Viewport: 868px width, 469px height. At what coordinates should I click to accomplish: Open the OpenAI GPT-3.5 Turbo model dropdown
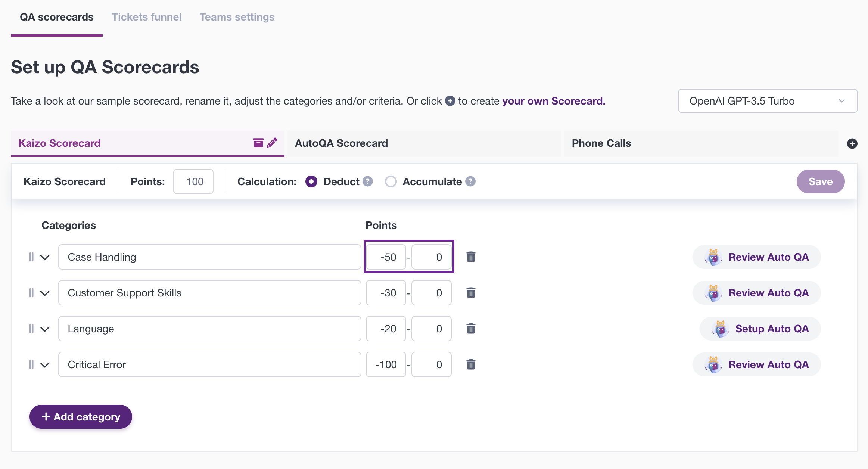tap(768, 101)
